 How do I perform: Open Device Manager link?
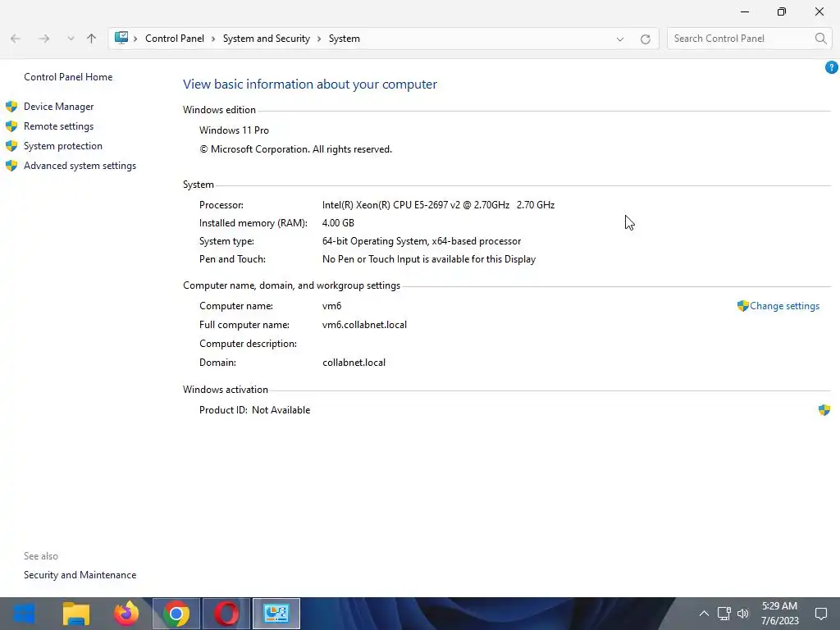click(x=58, y=107)
